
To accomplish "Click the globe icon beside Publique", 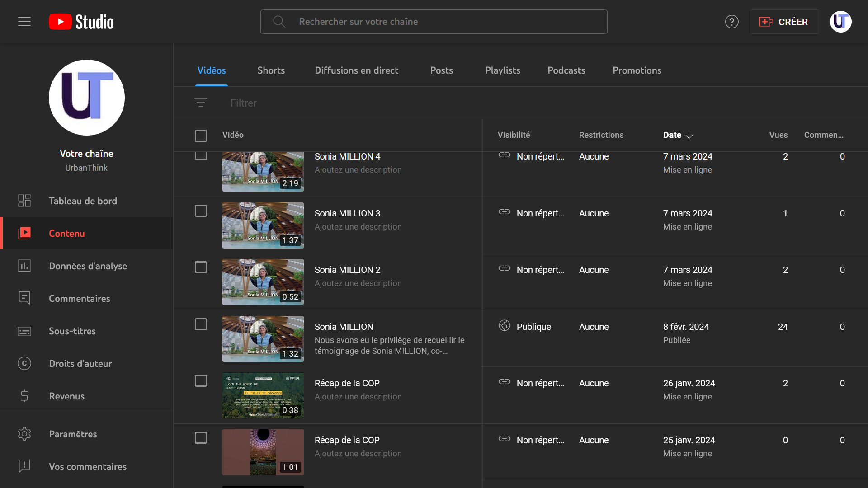I will pos(505,325).
